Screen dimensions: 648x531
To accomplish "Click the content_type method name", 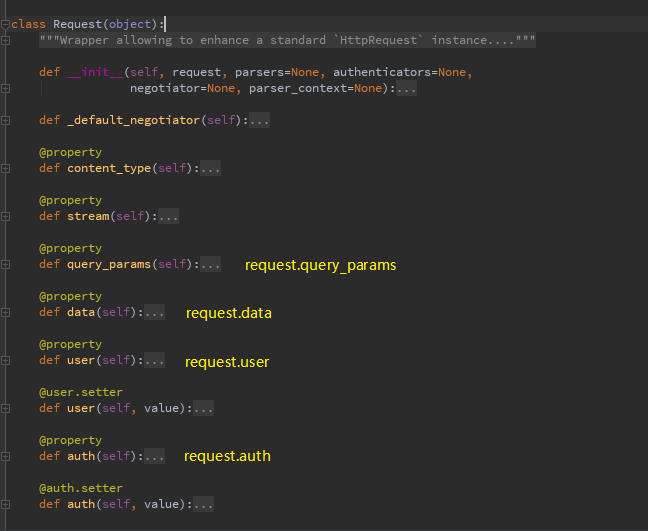I will (x=109, y=168).
